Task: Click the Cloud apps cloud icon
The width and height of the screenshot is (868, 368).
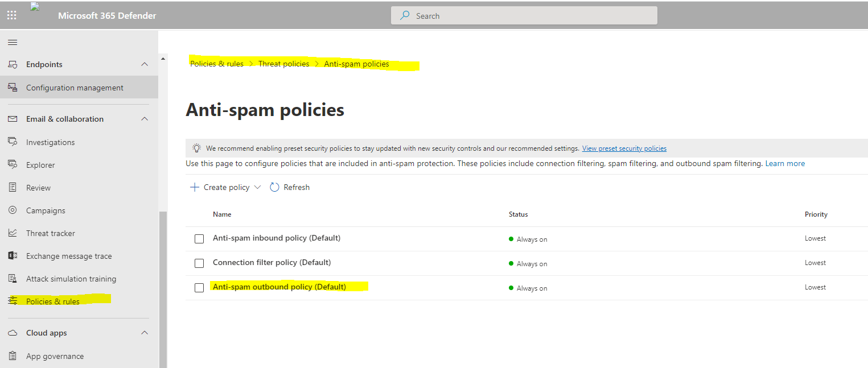Action: (13, 333)
